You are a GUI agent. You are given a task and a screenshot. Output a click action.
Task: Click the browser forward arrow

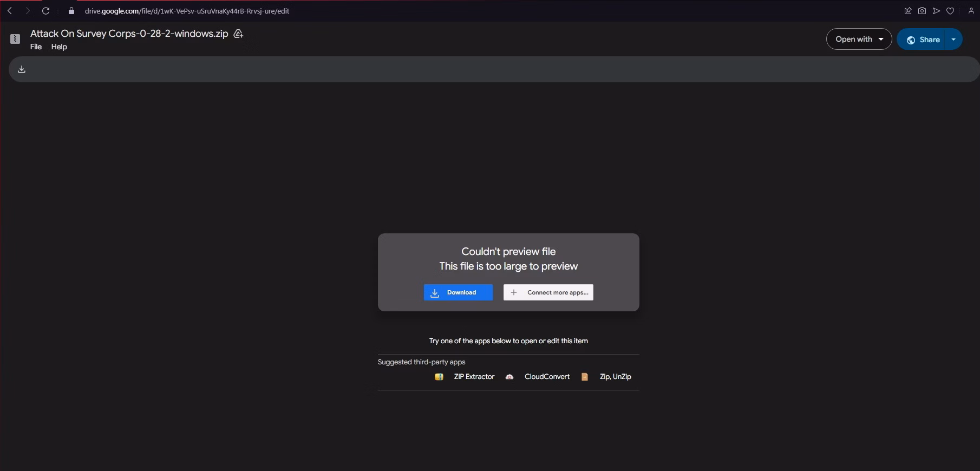(x=27, y=11)
